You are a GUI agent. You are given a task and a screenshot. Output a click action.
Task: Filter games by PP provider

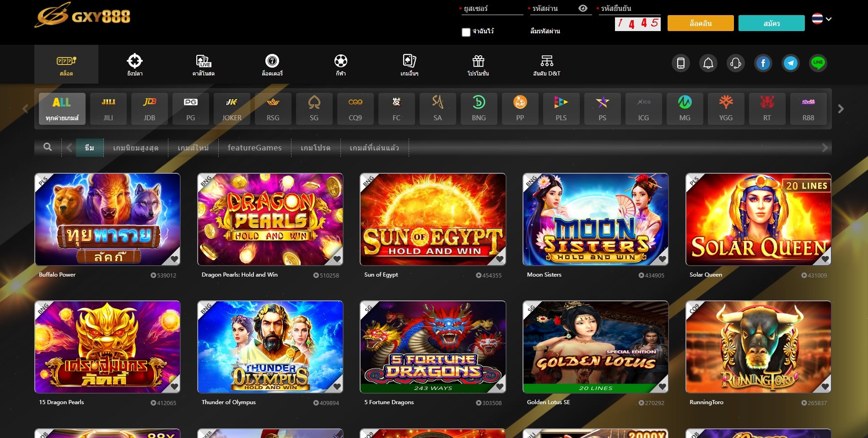click(x=520, y=109)
